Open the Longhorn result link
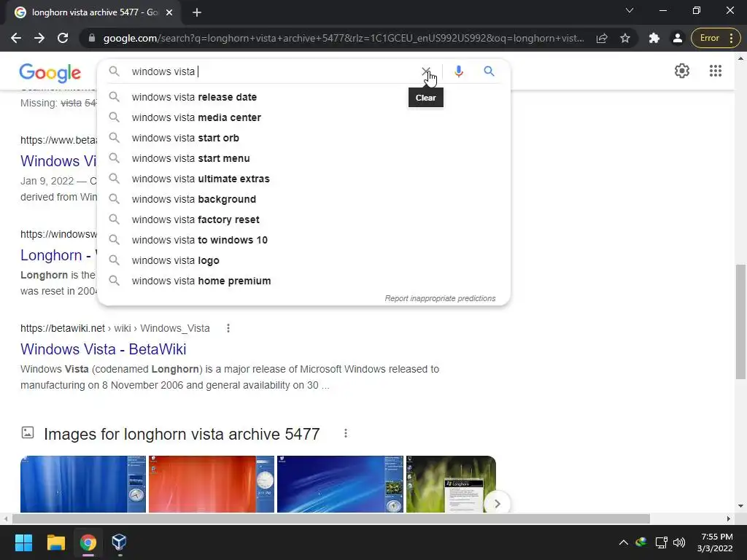747x560 pixels. (58, 255)
